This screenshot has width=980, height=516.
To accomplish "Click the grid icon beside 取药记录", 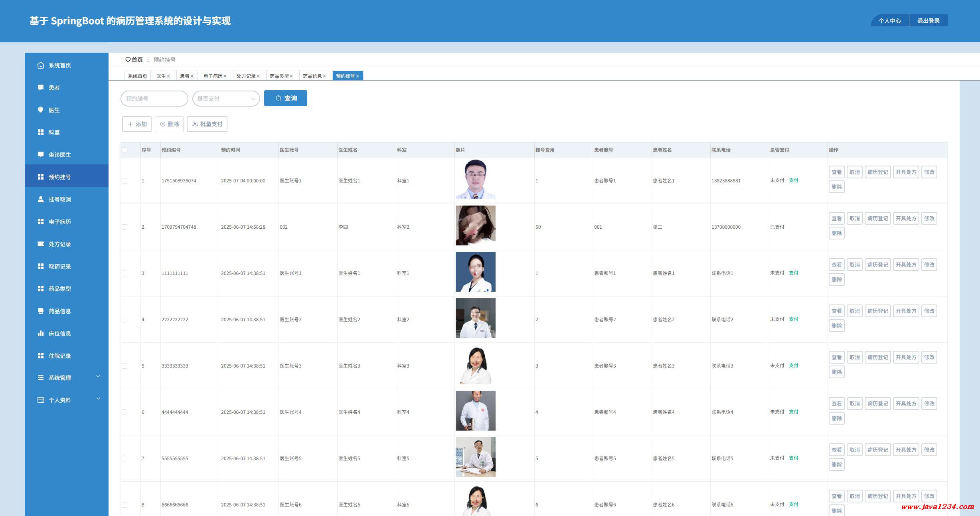I will 41,266.
